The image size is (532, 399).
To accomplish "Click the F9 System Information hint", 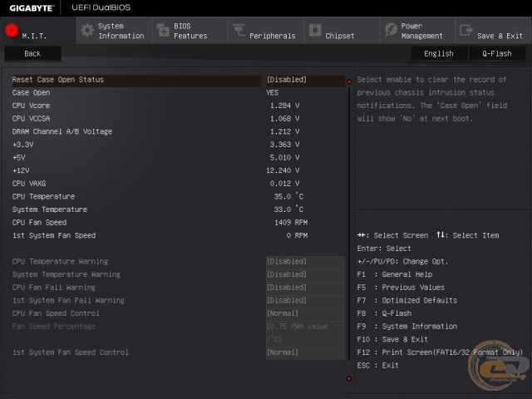I will coord(407,327).
